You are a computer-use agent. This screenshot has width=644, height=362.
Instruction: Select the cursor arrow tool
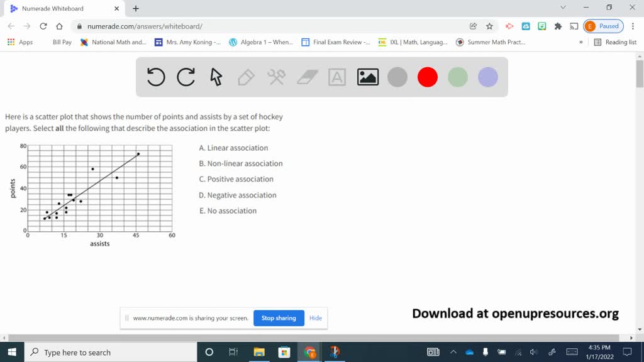(x=216, y=77)
